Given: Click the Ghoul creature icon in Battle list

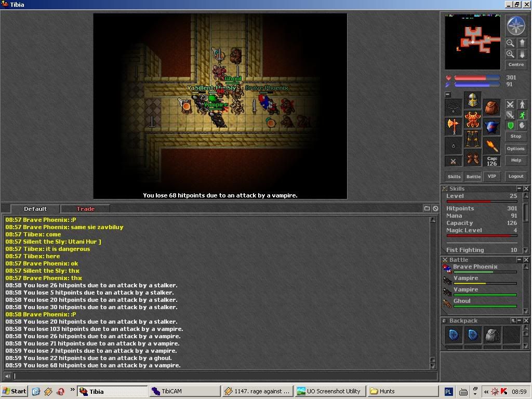Looking at the screenshot, I should (x=447, y=303).
